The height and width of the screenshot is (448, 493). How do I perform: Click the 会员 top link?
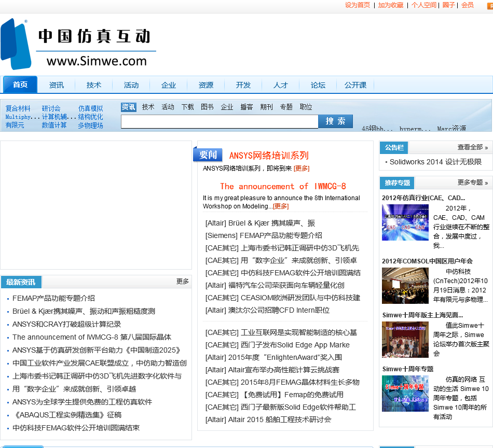[x=468, y=5]
